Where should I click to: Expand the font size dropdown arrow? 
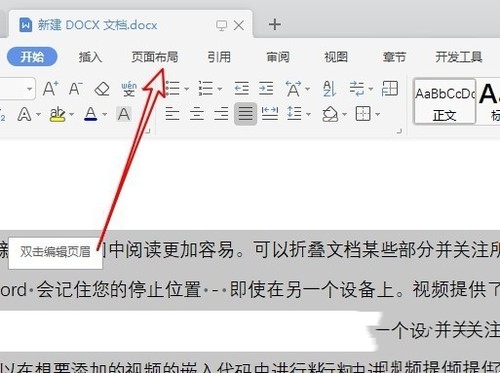click(30, 89)
